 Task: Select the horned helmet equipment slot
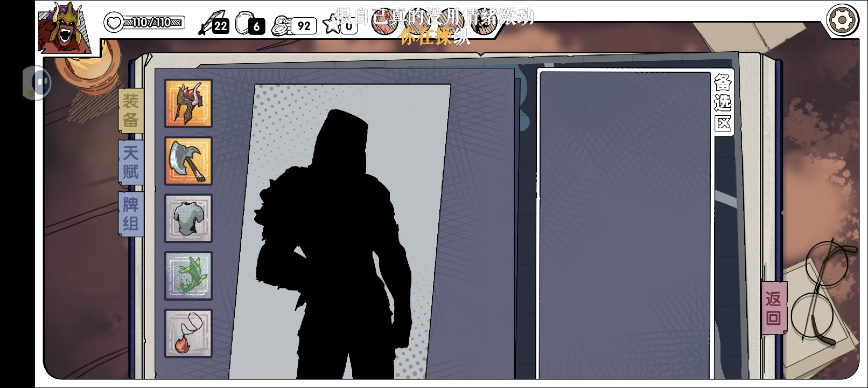188,103
